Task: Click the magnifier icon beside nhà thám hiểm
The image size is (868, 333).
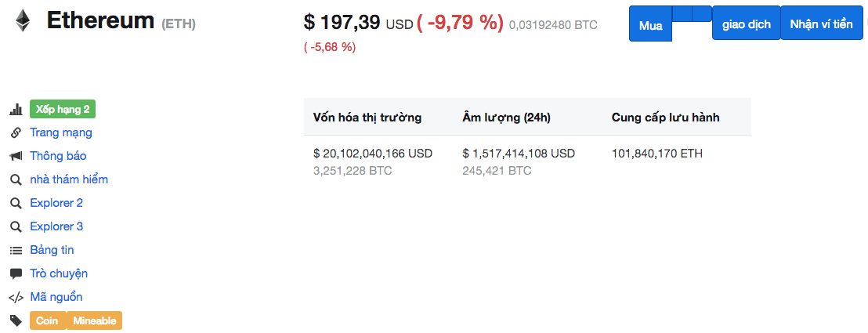Action: tap(16, 179)
